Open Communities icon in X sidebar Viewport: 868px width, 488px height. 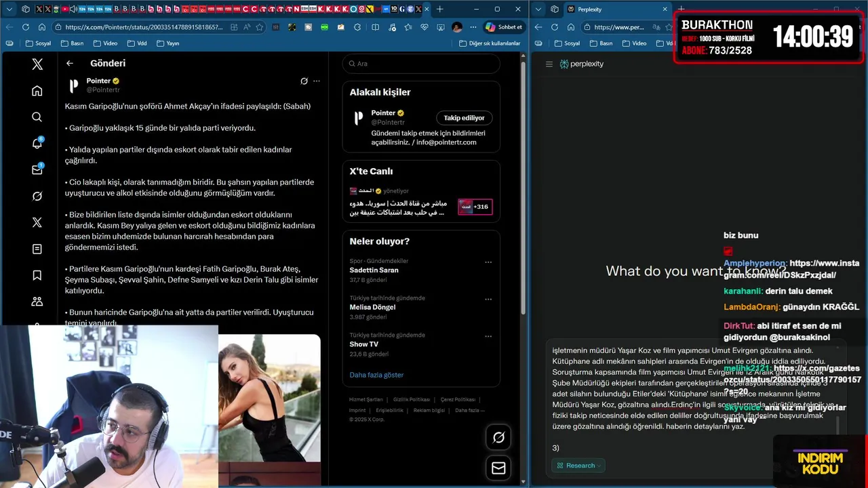tap(37, 302)
